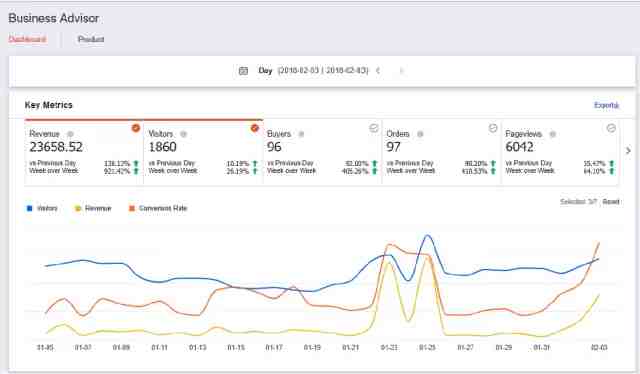
Task: Open the date range field
Action: (323, 71)
